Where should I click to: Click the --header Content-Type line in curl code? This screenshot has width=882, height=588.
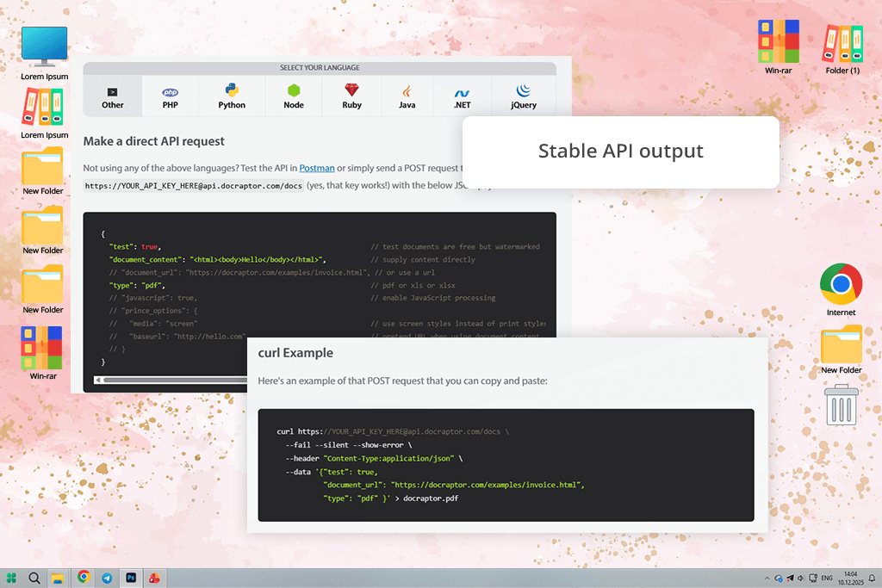point(374,458)
